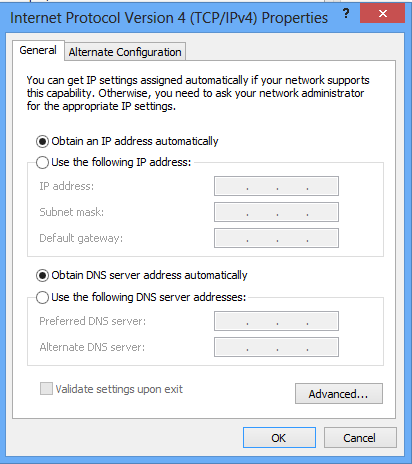
Task: Click the Subnet mask input field
Action: (x=276, y=212)
